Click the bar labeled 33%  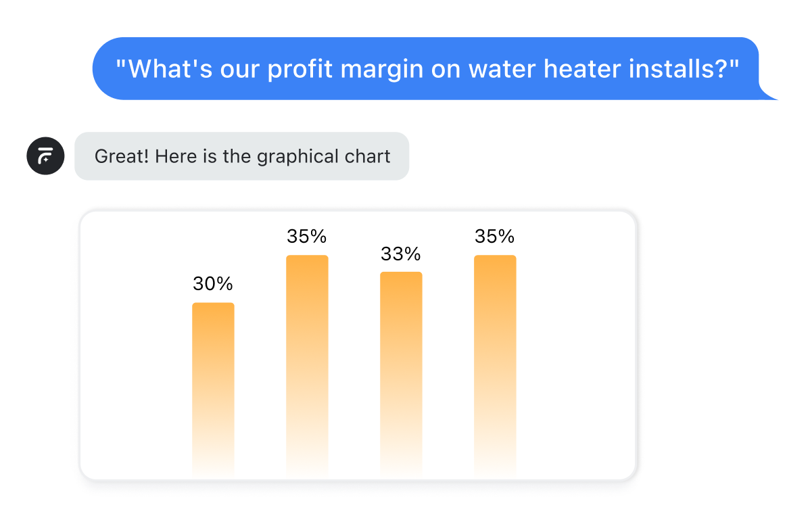click(401, 374)
